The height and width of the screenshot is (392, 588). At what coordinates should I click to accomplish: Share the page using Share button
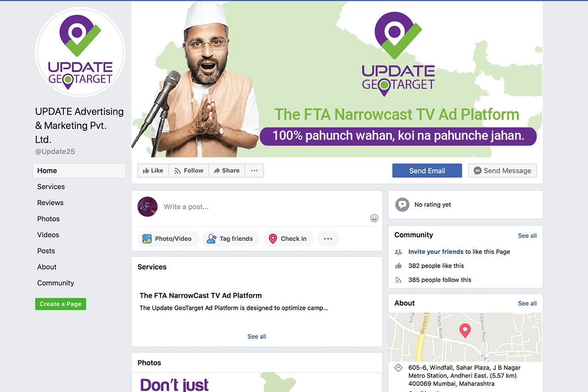[227, 170]
